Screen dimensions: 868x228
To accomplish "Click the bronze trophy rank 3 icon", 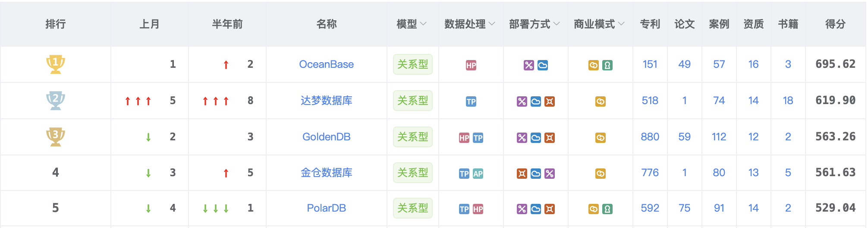I will pyautogui.click(x=56, y=136).
